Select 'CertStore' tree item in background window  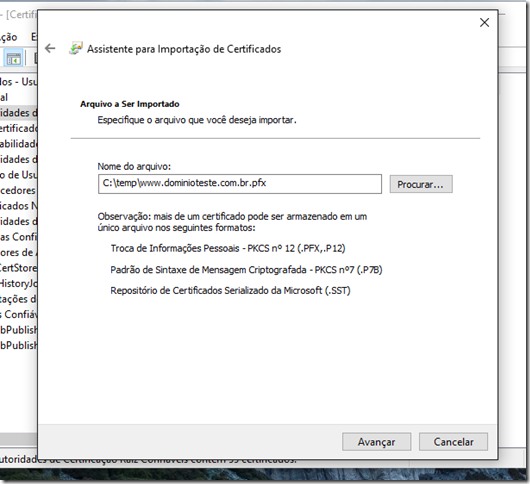(x=18, y=268)
